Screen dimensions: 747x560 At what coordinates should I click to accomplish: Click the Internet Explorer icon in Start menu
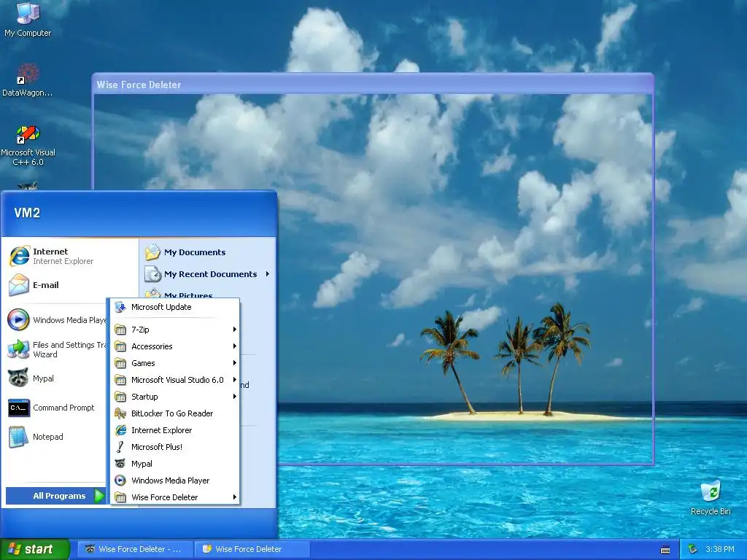coord(19,256)
